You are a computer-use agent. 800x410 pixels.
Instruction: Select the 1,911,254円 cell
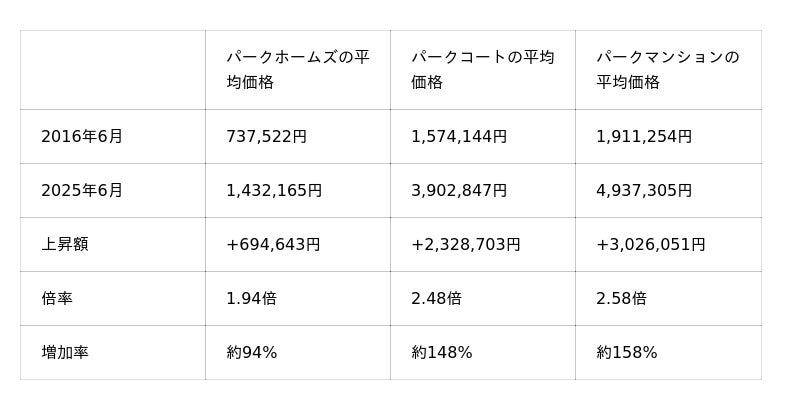point(644,137)
